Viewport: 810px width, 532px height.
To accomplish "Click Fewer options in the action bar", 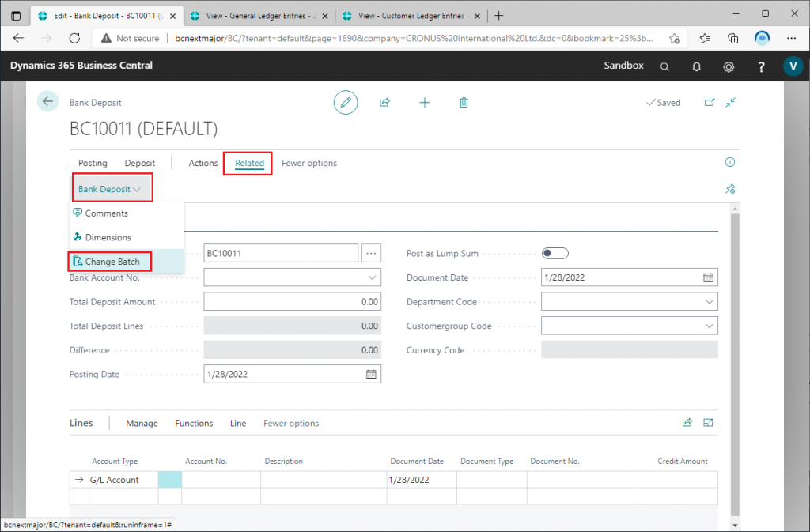I will 309,163.
